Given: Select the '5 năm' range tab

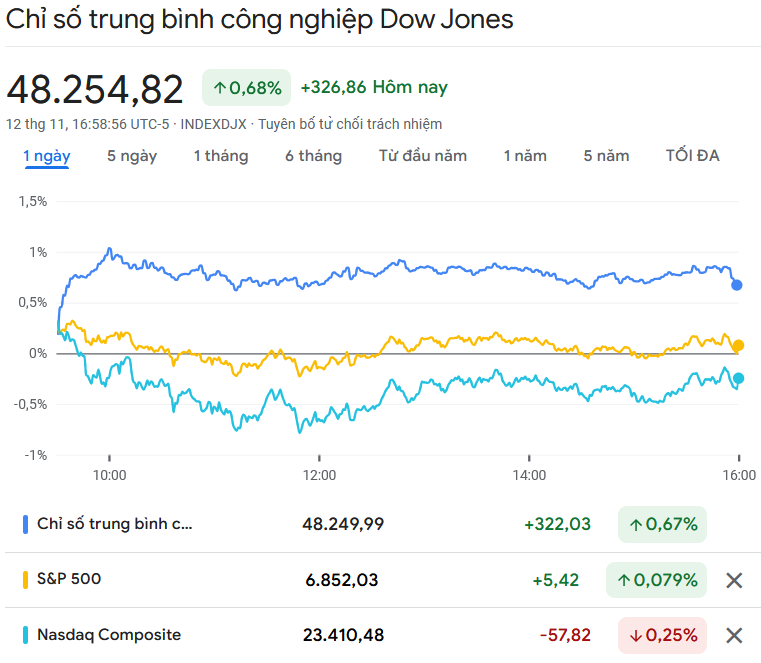Looking at the screenshot, I should [607, 156].
